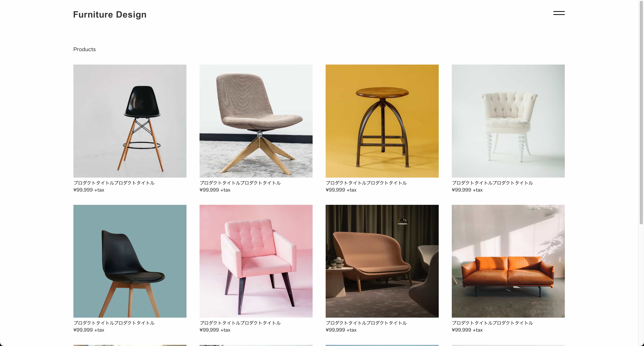Click the Furniture Design logo
This screenshot has width=644, height=346.
(110, 15)
